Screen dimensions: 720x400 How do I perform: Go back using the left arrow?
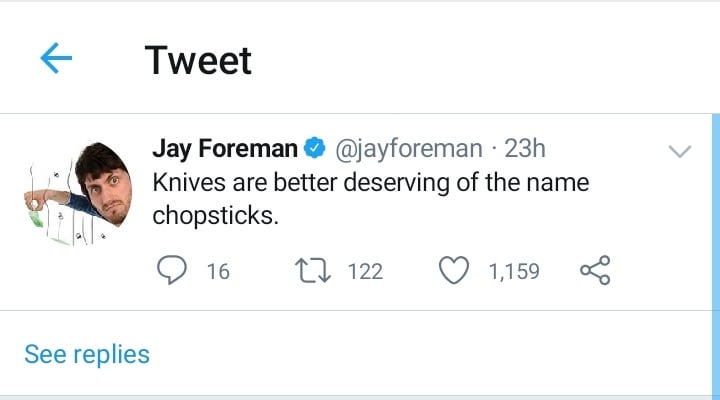[56, 59]
